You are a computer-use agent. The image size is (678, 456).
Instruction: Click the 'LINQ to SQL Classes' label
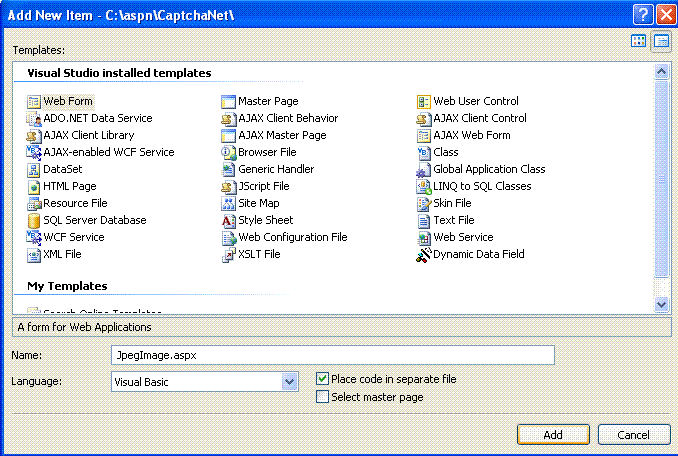pyautogui.click(x=482, y=186)
